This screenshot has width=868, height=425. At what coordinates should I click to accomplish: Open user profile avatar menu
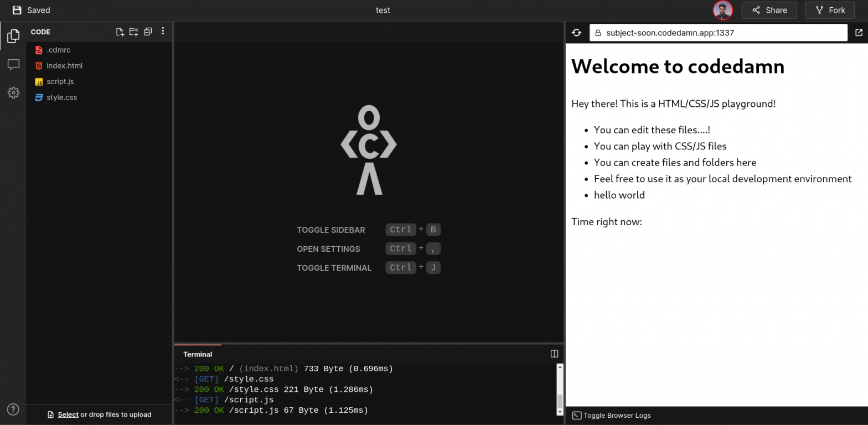click(722, 10)
